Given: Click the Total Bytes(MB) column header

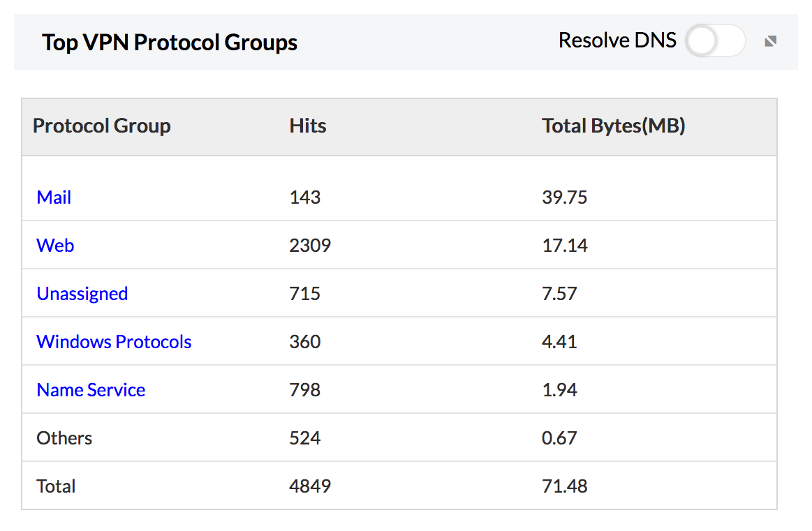Looking at the screenshot, I should 613,126.
